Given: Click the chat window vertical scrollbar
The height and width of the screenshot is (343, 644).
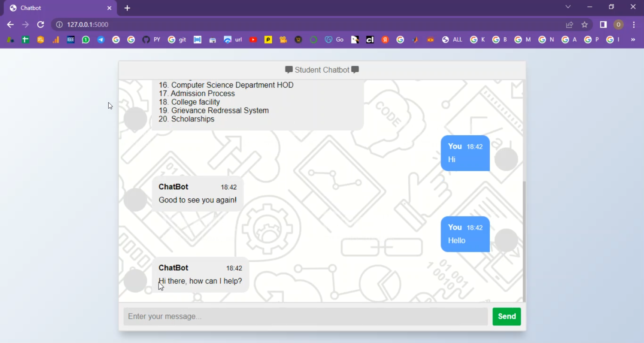Looking at the screenshot, I should 524,241.
